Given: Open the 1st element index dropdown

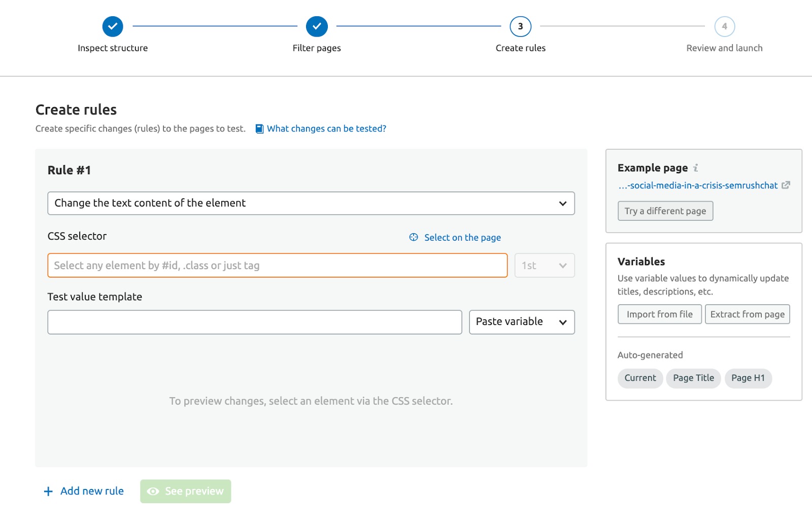Looking at the screenshot, I should [545, 266].
